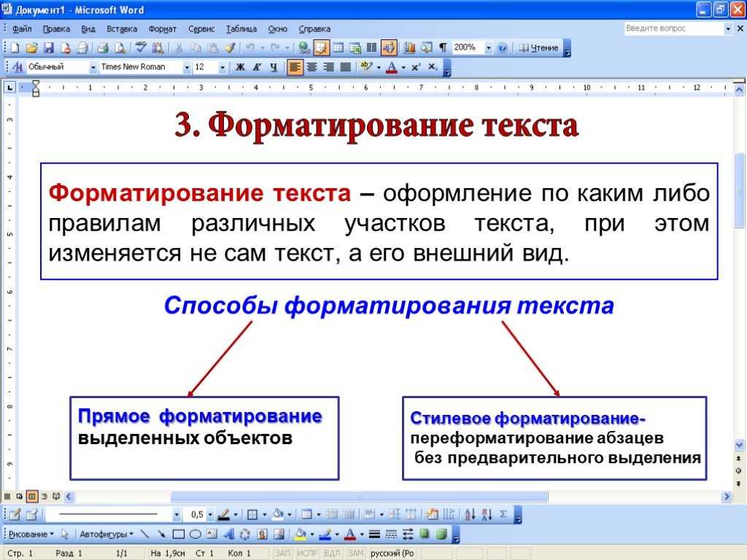Open the Style dropdown showing Обычный
The height and width of the screenshot is (560, 747).
click(x=93, y=68)
